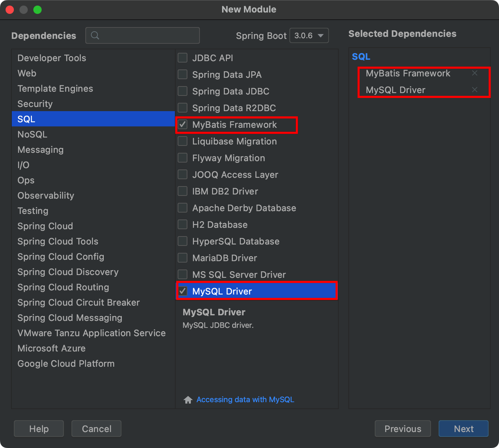This screenshot has width=499, height=448.
Task: Tick Apache Derby Database checkbox
Action: [x=183, y=208]
